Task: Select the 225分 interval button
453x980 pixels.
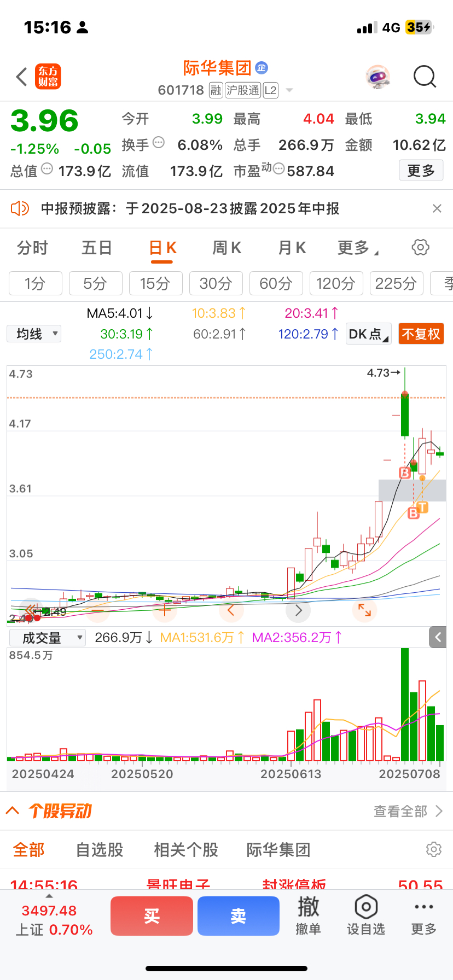Action: [397, 283]
